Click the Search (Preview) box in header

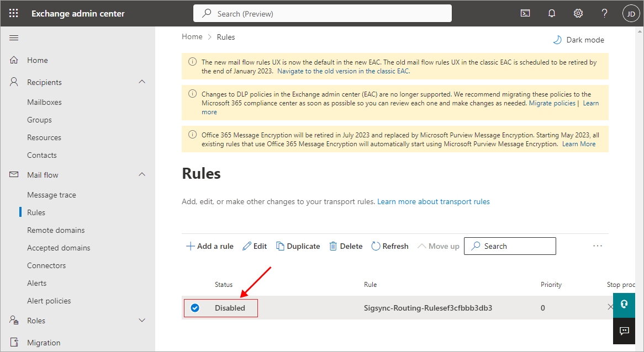click(323, 14)
